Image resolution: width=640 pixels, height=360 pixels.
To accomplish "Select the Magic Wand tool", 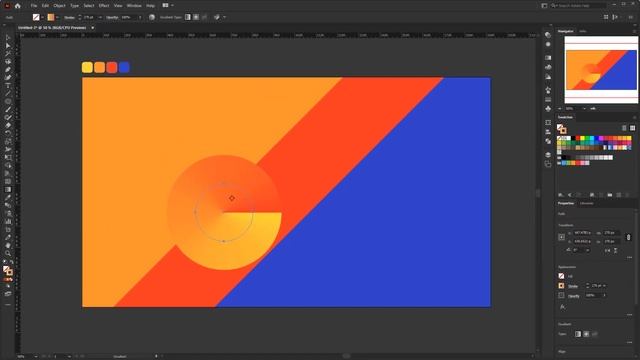I will click(x=8, y=53).
